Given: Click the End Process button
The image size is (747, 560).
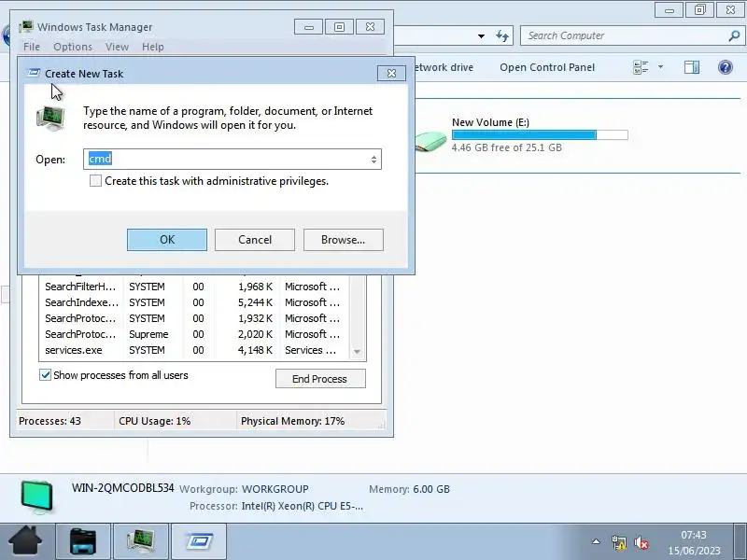Looking at the screenshot, I should click(320, 379).
